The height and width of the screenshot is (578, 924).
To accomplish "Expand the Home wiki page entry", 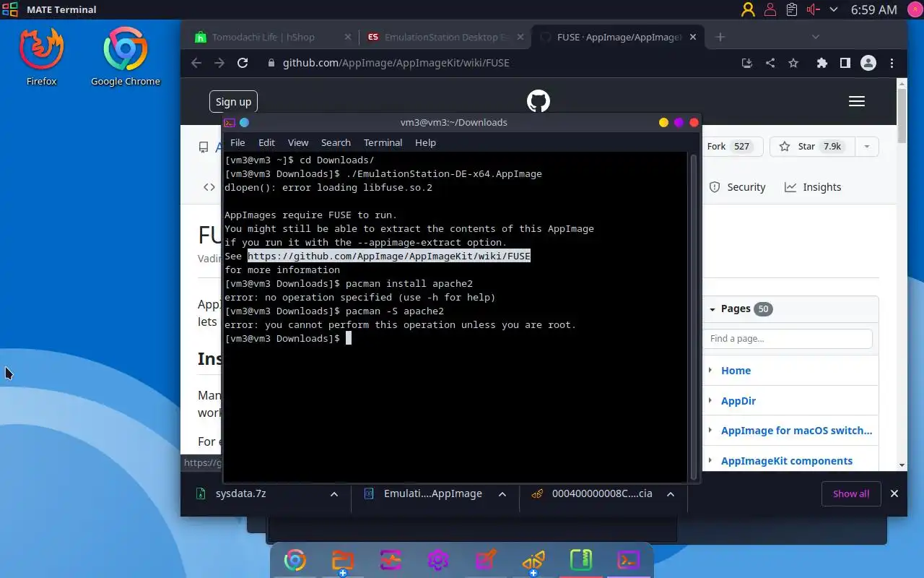I will coord(710,370).
